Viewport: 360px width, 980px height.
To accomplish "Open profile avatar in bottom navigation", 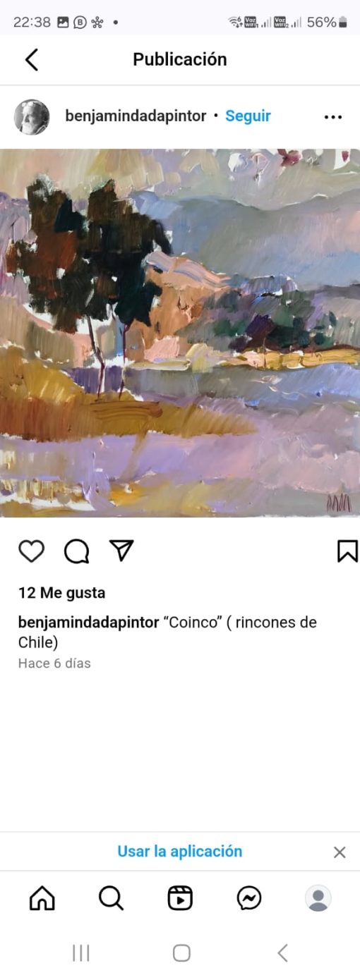I will coord(318,898).
